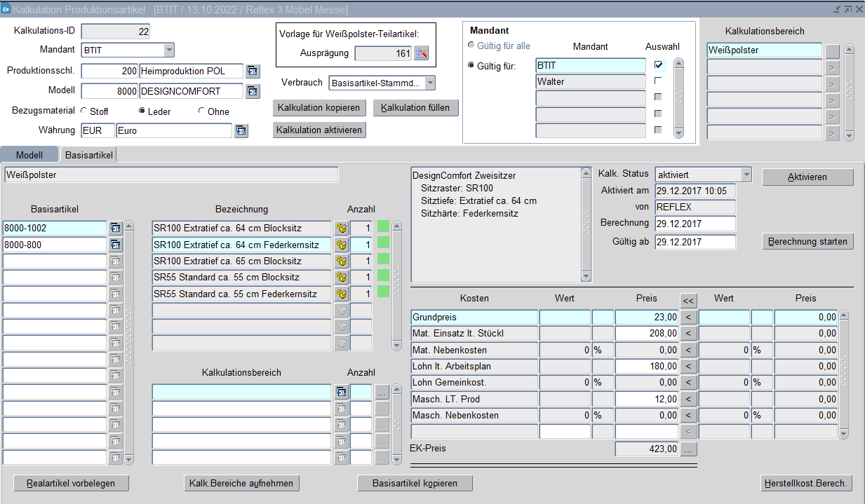Viewport: 865px width, 504px height.
Task: Click green status swatch for SR100 Federkernsitz
Action: coord(383,245)
